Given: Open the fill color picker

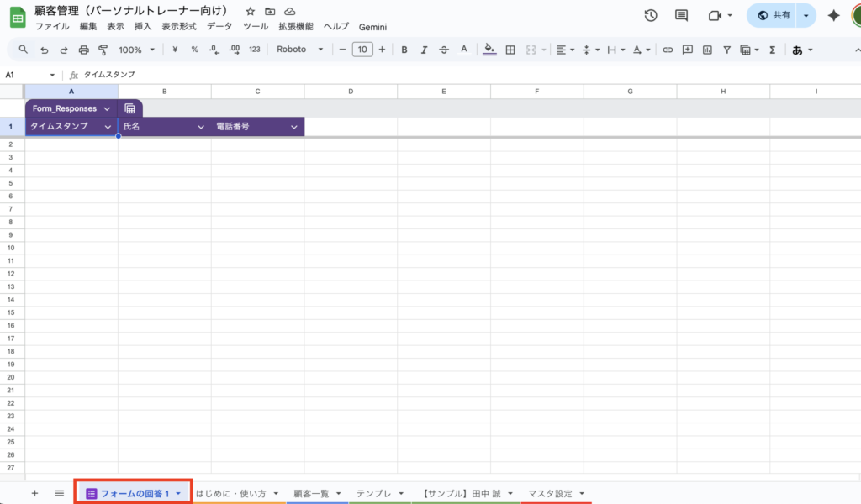Looking at the screenshot, I should point(490,50).
